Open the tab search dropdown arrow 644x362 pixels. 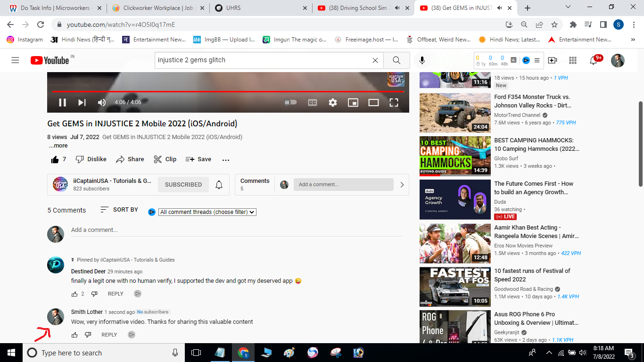coord(568,7)
